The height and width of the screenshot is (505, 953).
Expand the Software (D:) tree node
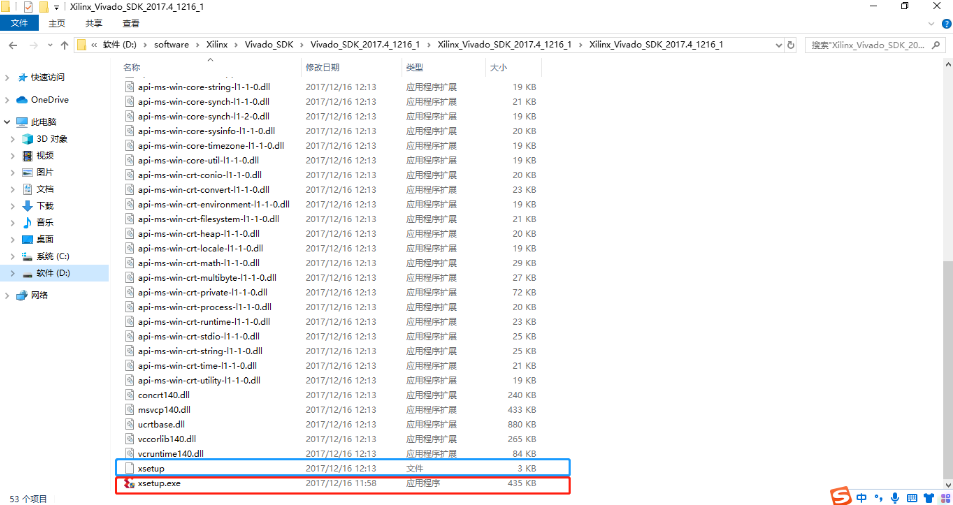pyautogui.click(x=12, y=273)
